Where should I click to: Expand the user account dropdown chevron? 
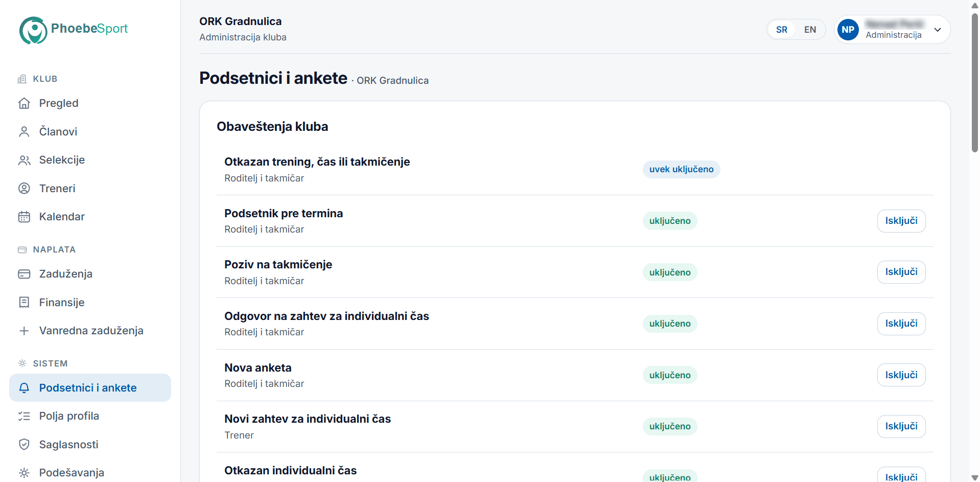tap(938, 30)
